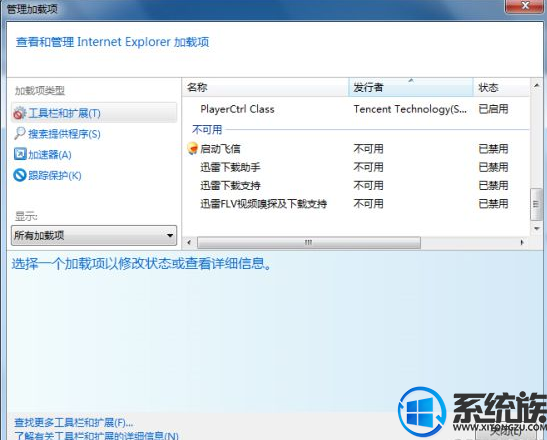Select 工具栏和扩展(T) add-on type

point(94,113)
